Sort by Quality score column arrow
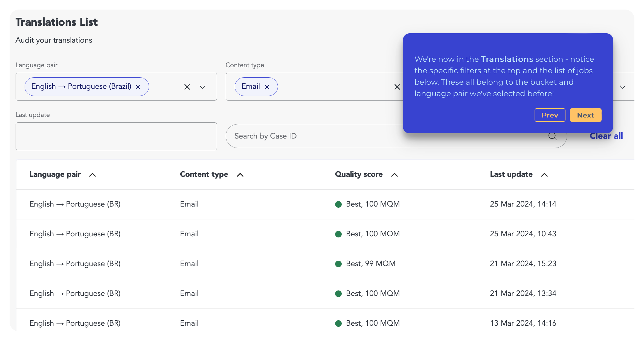This screenshot has width=644, height=341. tap(394, 175)
